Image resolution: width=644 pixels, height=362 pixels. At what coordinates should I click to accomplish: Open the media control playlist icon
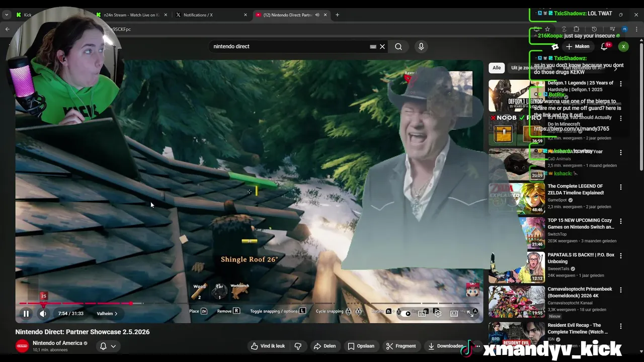[x=612, y=29]
